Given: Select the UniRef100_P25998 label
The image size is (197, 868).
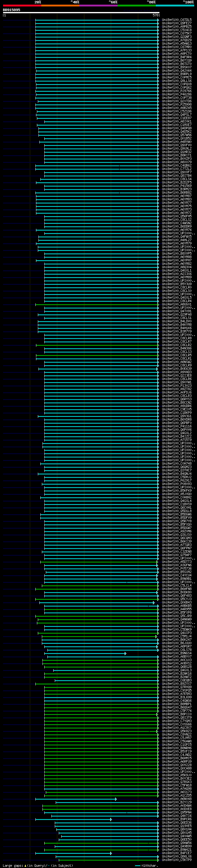Looking at the screenshot, I should [x=177, y=104].
